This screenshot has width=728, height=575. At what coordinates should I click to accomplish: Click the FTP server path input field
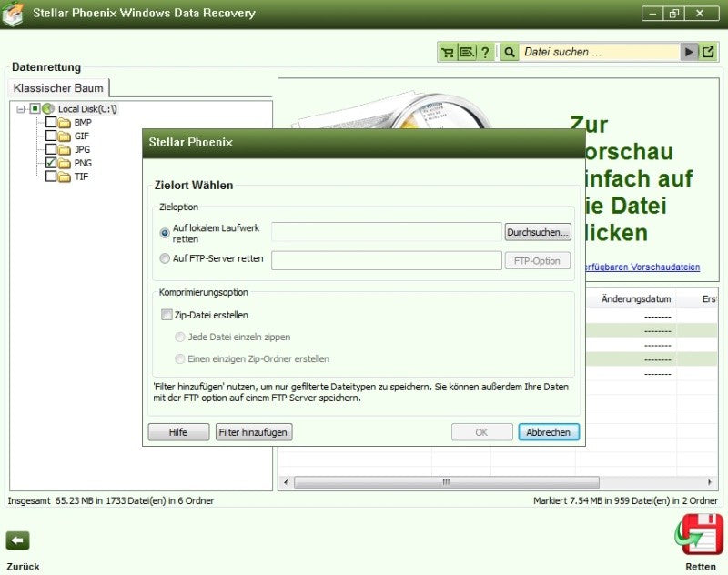click(386, 261)
